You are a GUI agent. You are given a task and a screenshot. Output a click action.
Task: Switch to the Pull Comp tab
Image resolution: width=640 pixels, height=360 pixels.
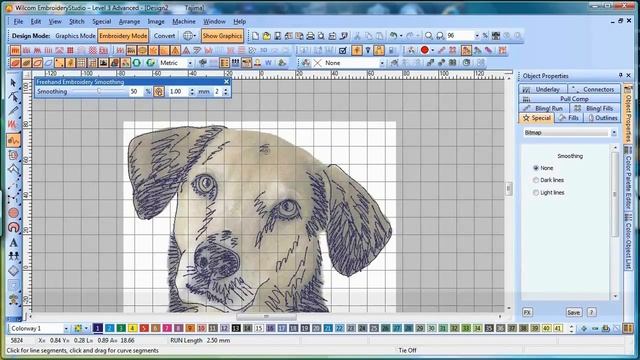click(x=570, y=99)
